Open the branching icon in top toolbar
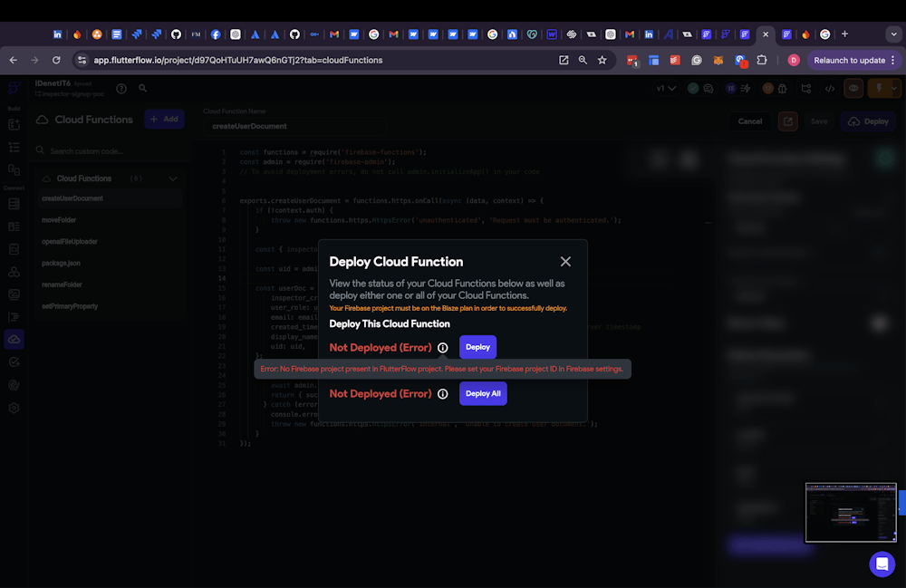The width and height of the screenshot is (906, 588). point(806,89)
